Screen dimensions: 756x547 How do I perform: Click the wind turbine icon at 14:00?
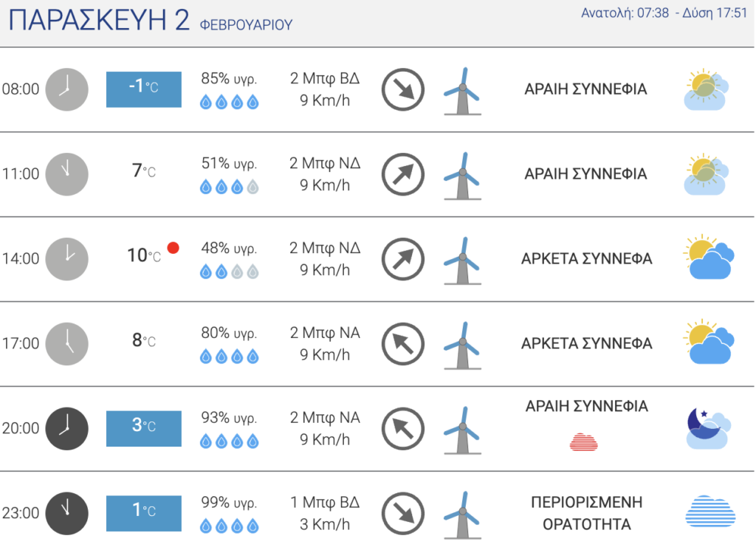[x=462, y=261]
